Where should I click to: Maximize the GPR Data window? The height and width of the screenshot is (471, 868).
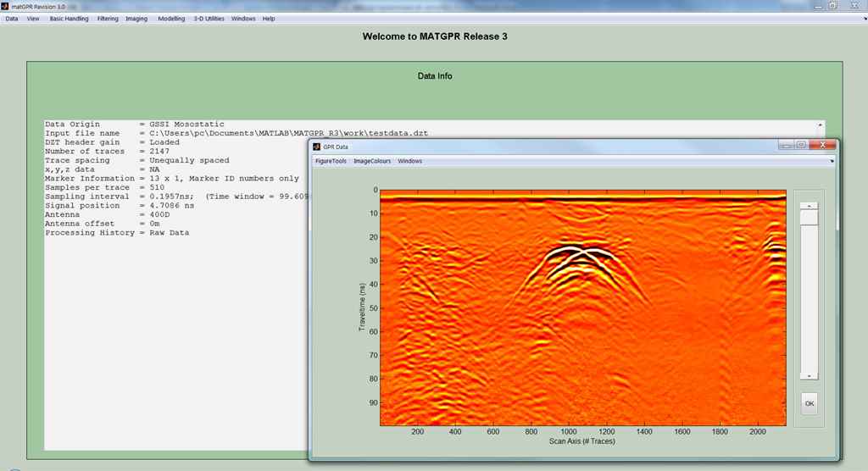coord(801,145)
